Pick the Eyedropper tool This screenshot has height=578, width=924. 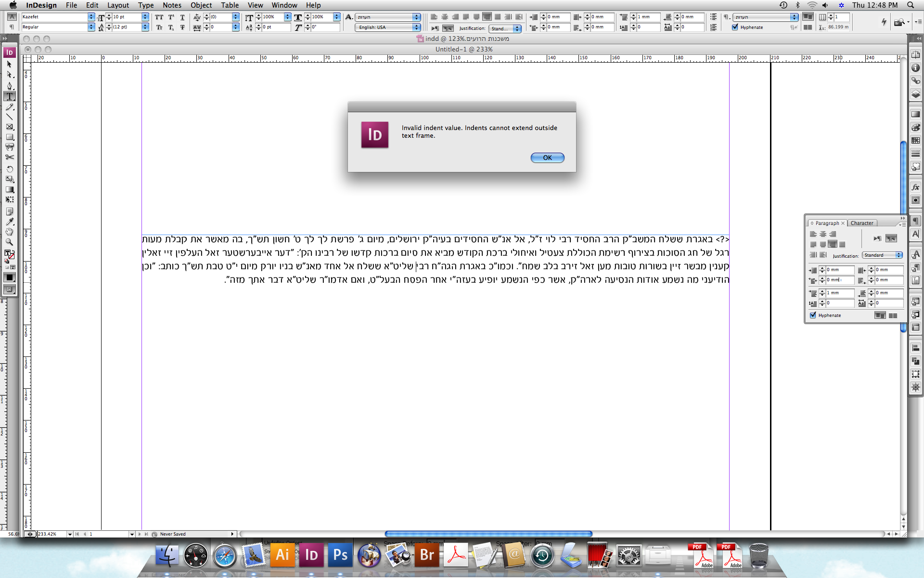click(10, 222)
